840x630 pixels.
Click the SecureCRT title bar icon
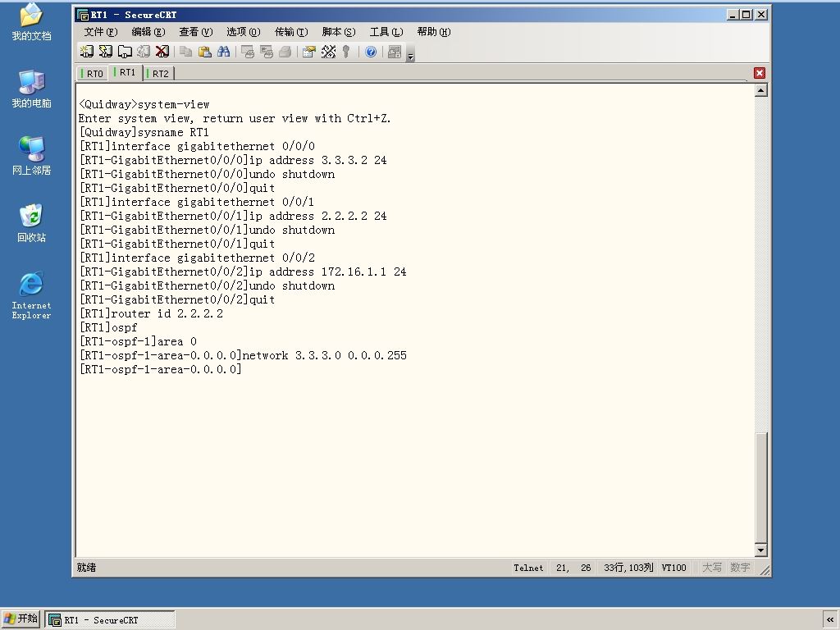click(83, 15)
